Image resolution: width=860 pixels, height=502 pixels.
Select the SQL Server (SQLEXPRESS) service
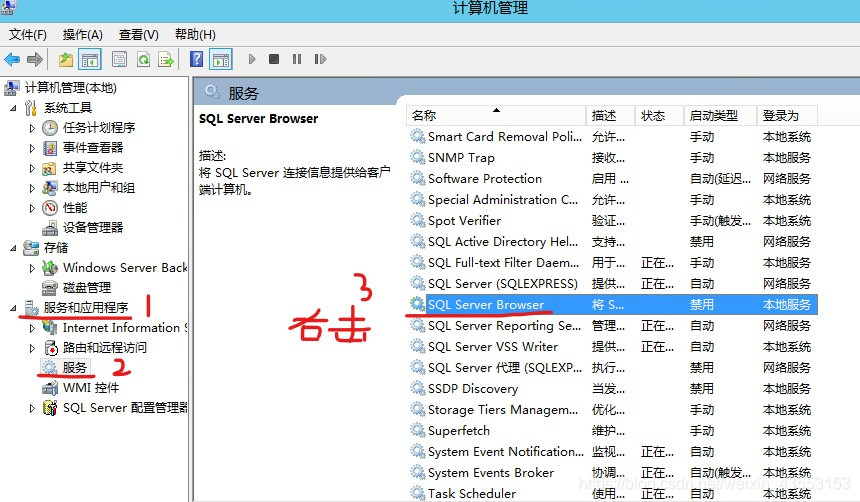pos(502,284)
